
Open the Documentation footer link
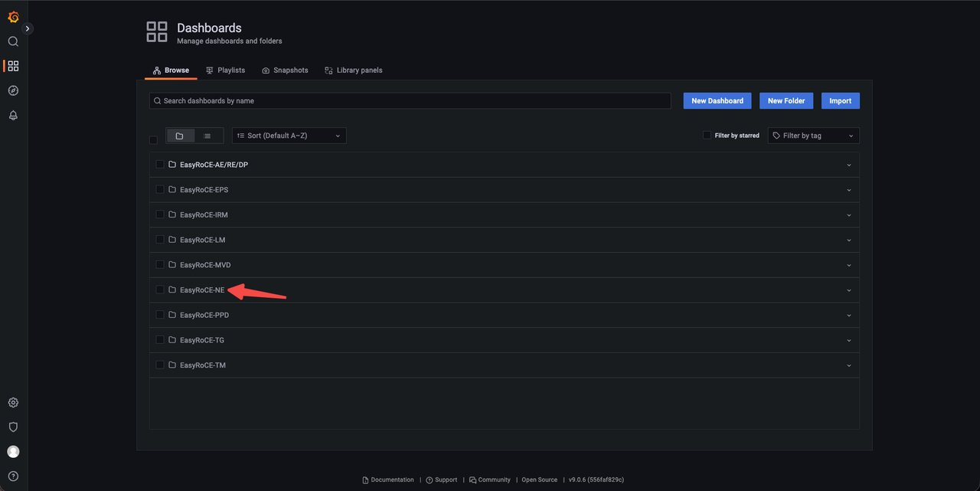point(388,480)
